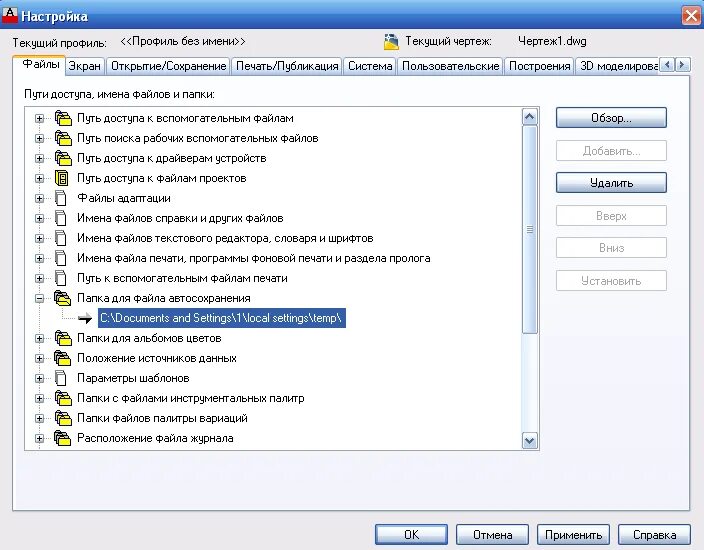Click document icon beside Имена файлов текстового редактора
The width and height of the screenshot is (704, 550).
(61, 238)
